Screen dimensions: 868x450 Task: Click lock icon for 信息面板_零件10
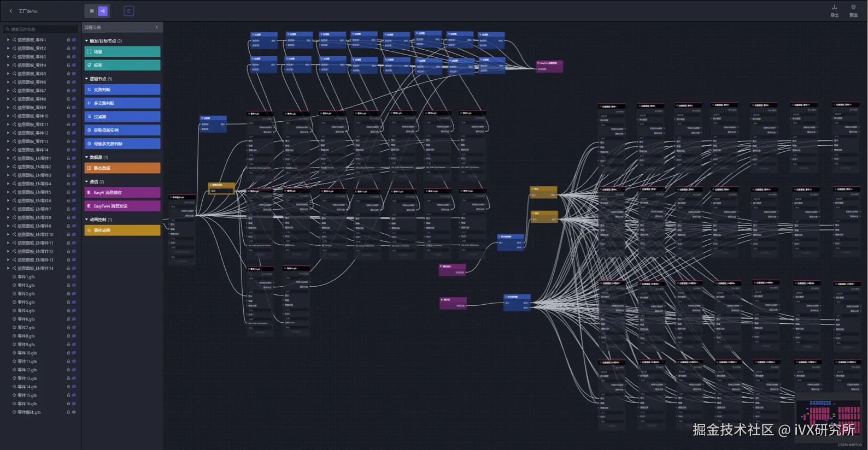(68, 116)
